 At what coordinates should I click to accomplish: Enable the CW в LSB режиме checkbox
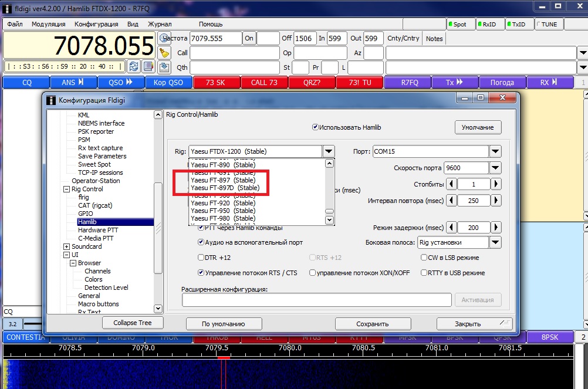424,258
